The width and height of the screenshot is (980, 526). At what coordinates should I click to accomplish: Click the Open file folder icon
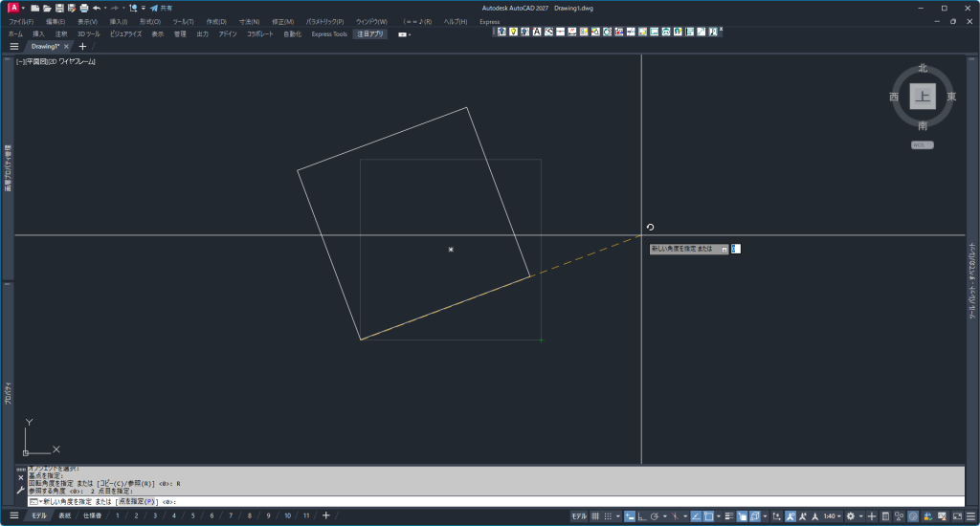point(47,8)
